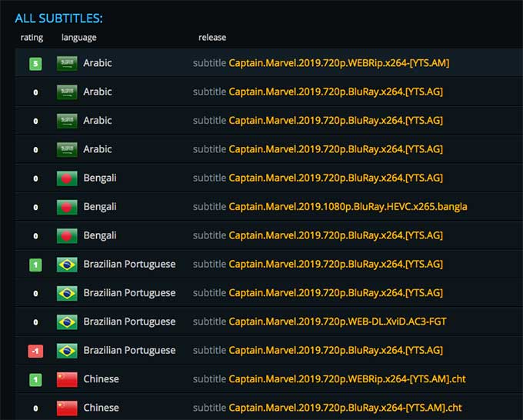
Task: Click the green 1 rating badge for Brazilian Portuguese
Action: click(x=35, y=265)
